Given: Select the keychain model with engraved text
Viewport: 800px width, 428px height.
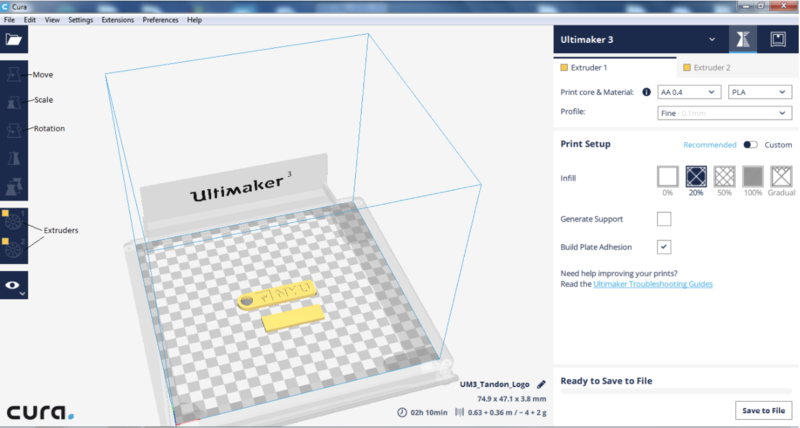Looking at the screenshot, I should [x=277, y=296].
